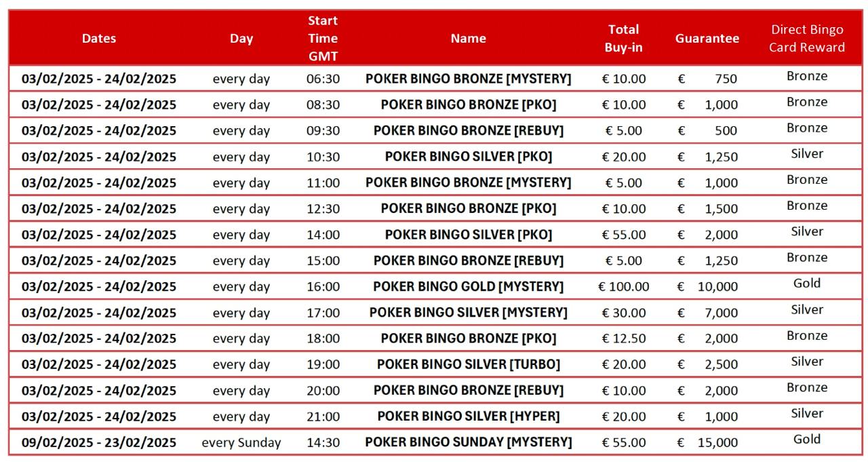This screenshot has width=868, height=462.
Task: Click the € 100.00 buy-in cell
Action: point(623,286)
